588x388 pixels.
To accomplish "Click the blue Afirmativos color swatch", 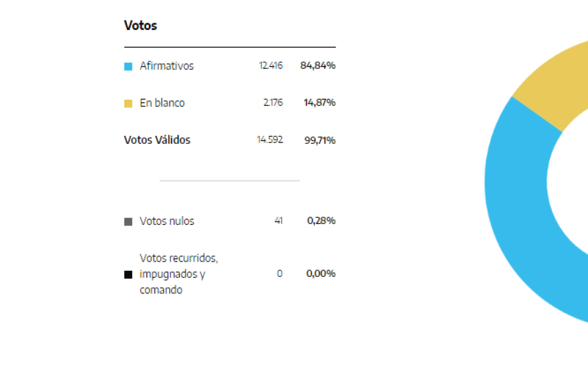I will (x=128, y=66).
